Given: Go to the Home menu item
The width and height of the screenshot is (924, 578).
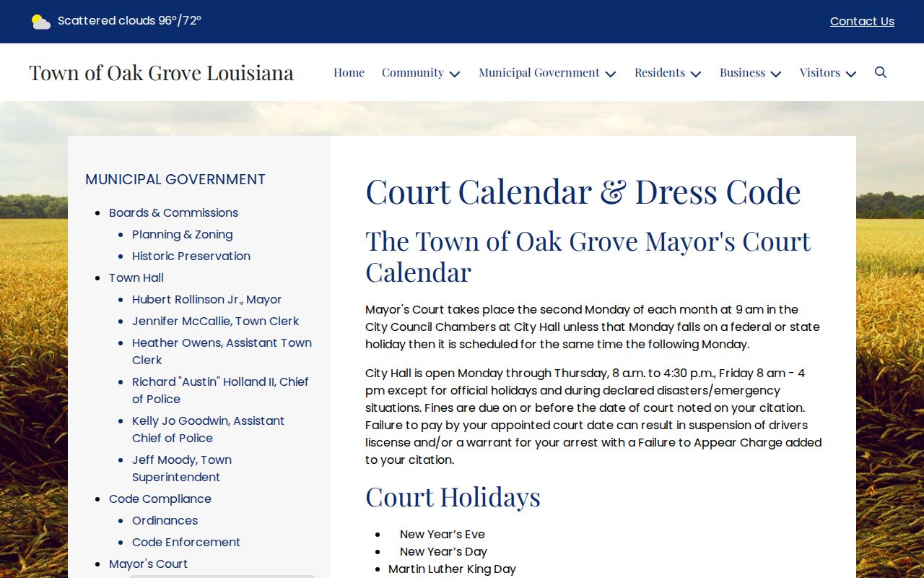Looking at the screenshot, I should pos(349,72).
